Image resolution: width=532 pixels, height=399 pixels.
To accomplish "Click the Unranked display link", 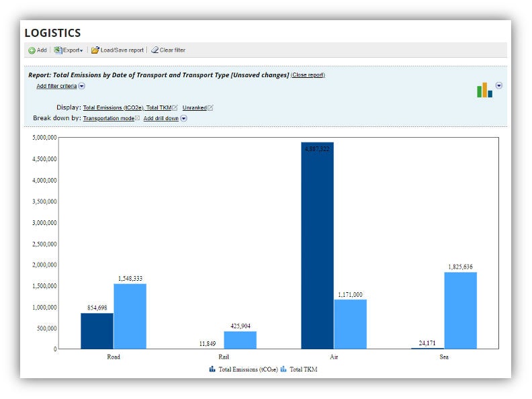I will click(194, 107).
